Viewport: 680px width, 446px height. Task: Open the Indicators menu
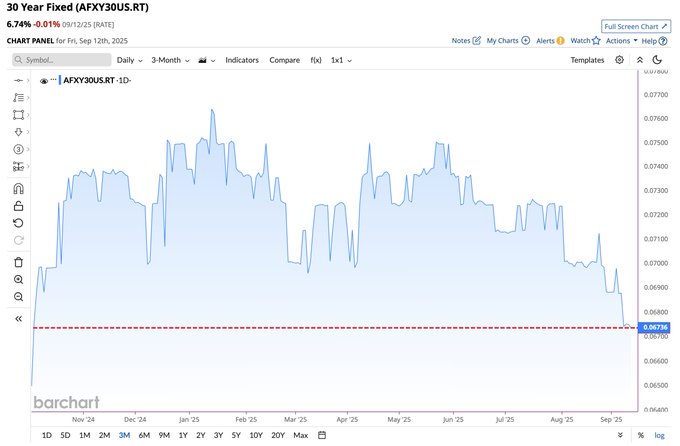242,60
